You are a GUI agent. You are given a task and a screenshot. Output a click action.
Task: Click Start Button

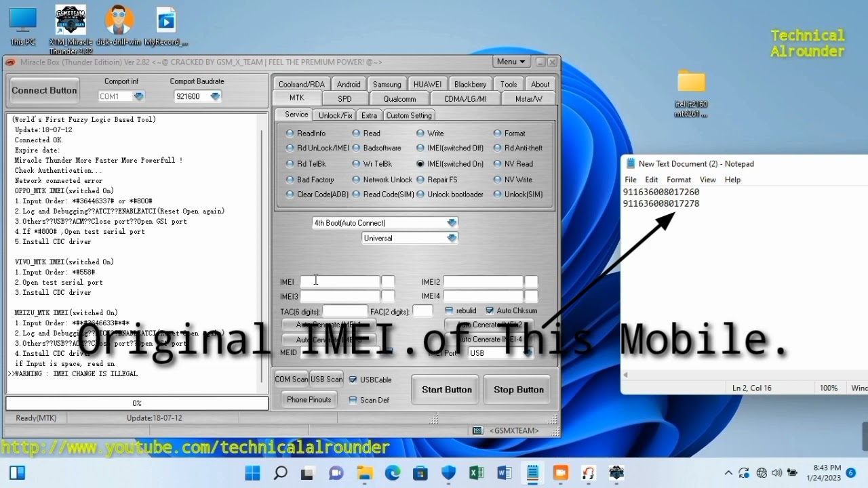447,390
